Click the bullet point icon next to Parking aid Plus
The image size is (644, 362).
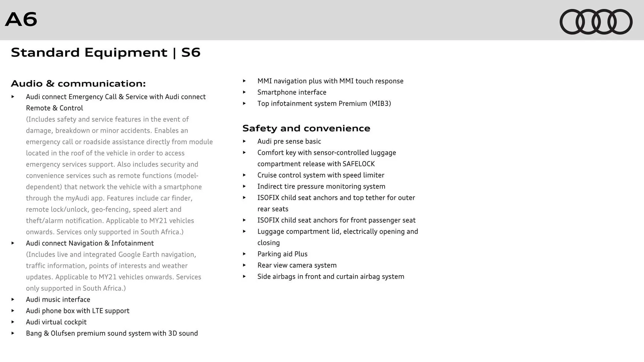tap(247, 254)
